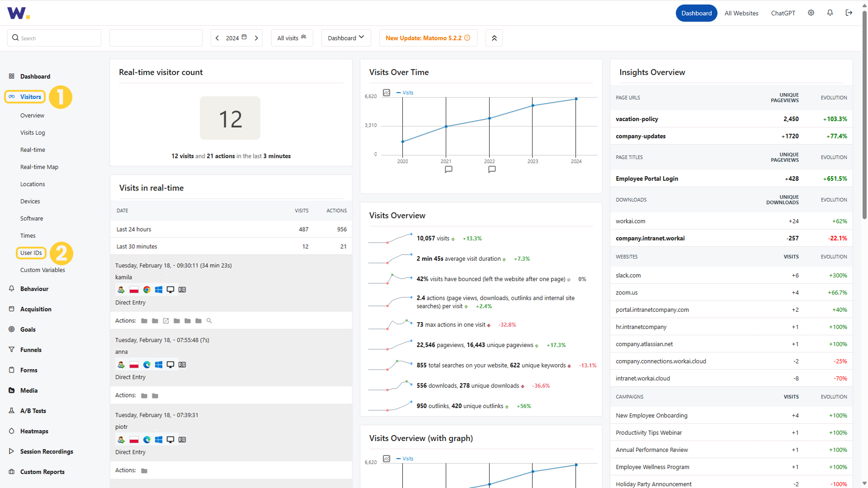Viewport: 868px width, 488px height.
Task: Click the W. logo
Action: [19, 13]
